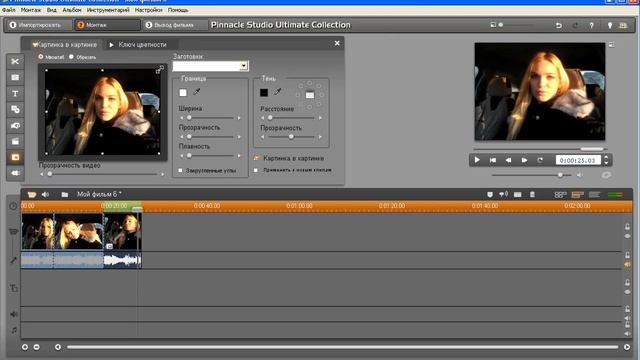This screenshot has width=640, height=360.
Task: Decrease timecode with down stepper arrow
Action: point(606,163)
